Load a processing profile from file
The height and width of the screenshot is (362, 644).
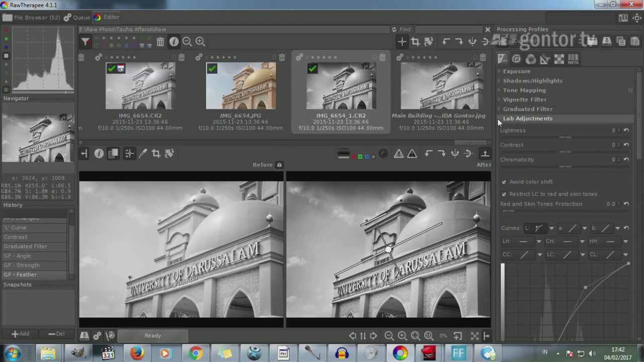click(x=593, y=41)
